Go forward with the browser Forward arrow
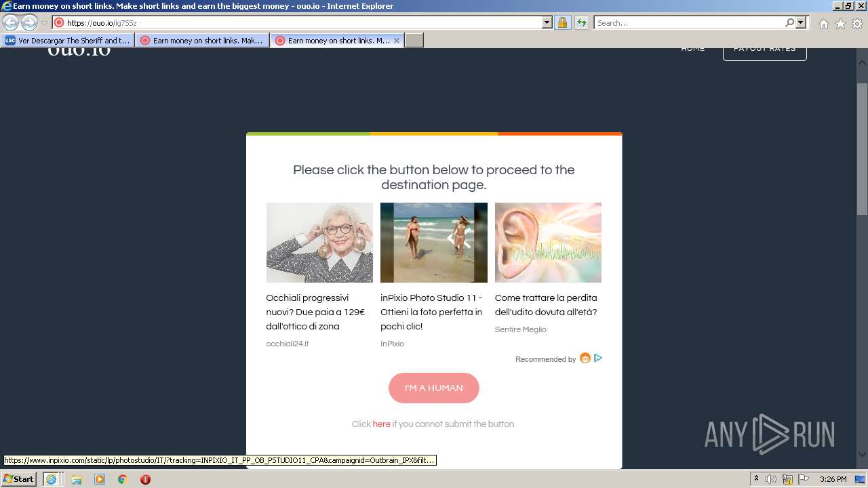The width and height of the screenshot is (868, 488). pos(29,22)
